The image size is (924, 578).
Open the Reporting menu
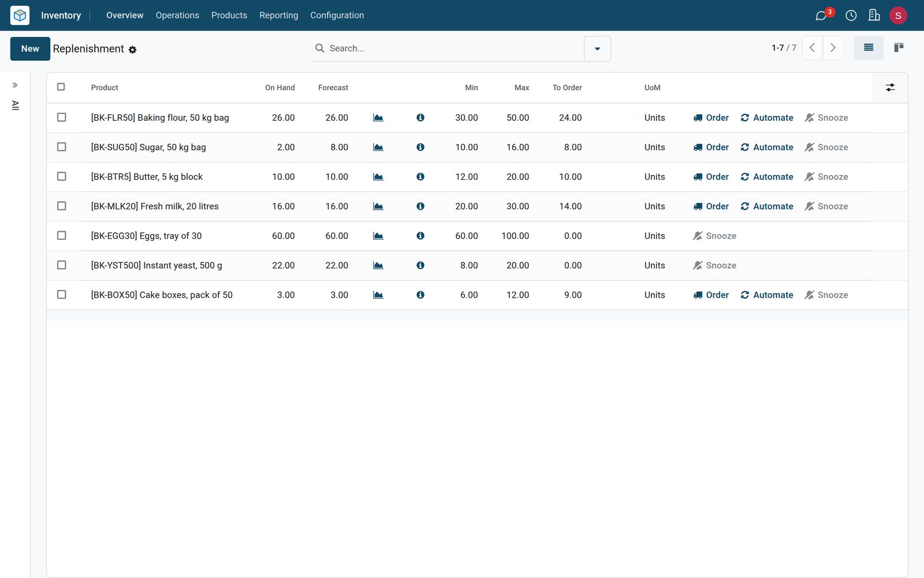pyautogui.click(x=279, y=16)
